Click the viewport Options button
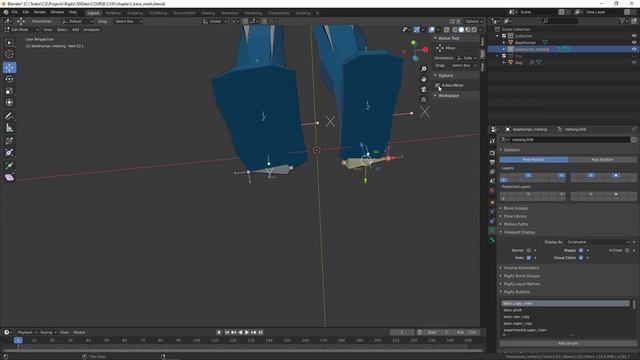The height and width of the screenshot is (360, 640). (473, 21)
